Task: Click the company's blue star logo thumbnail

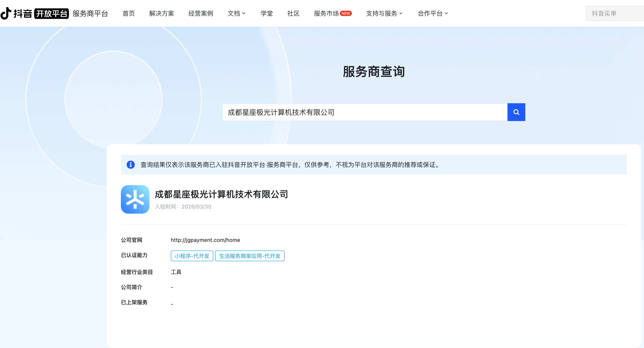Action: point(135,199)
